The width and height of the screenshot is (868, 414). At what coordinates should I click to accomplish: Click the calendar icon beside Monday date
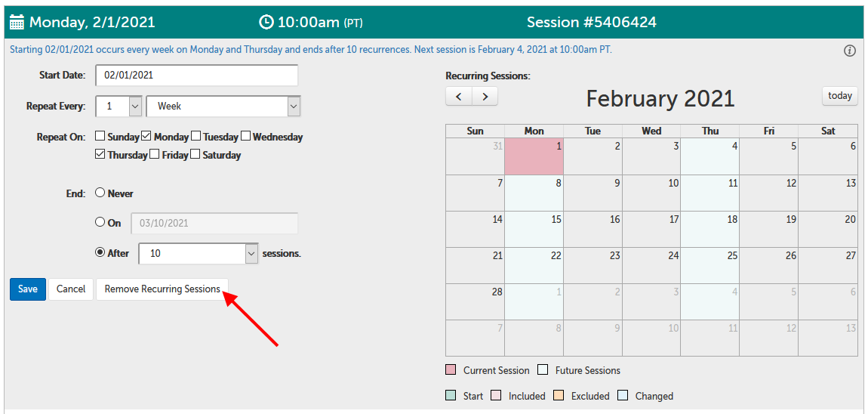17,22
